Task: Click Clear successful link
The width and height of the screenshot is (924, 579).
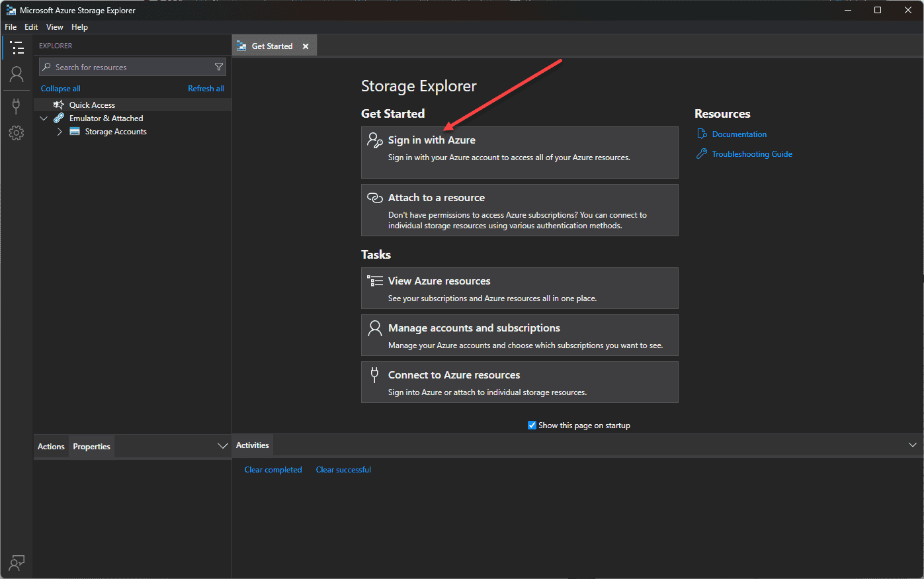Action: (343, 470)
